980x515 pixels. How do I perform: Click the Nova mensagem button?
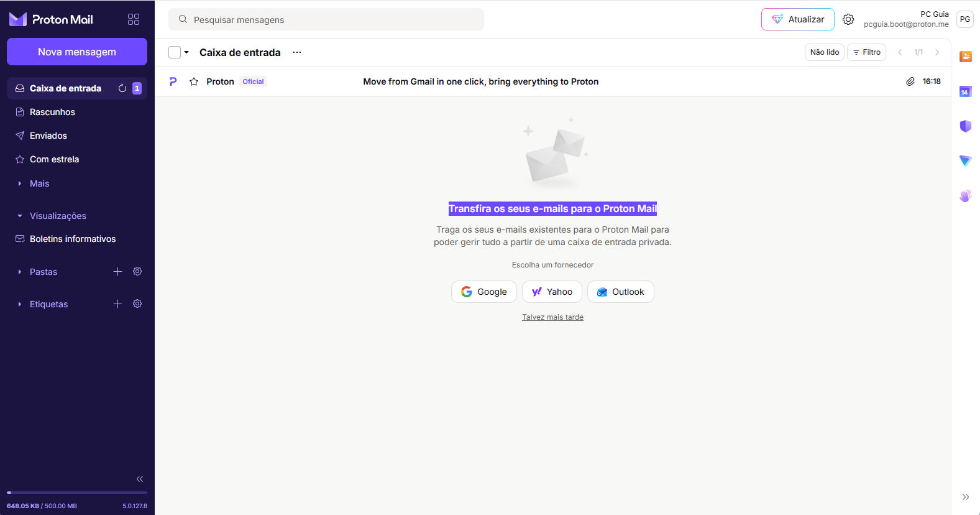point(77,52)
